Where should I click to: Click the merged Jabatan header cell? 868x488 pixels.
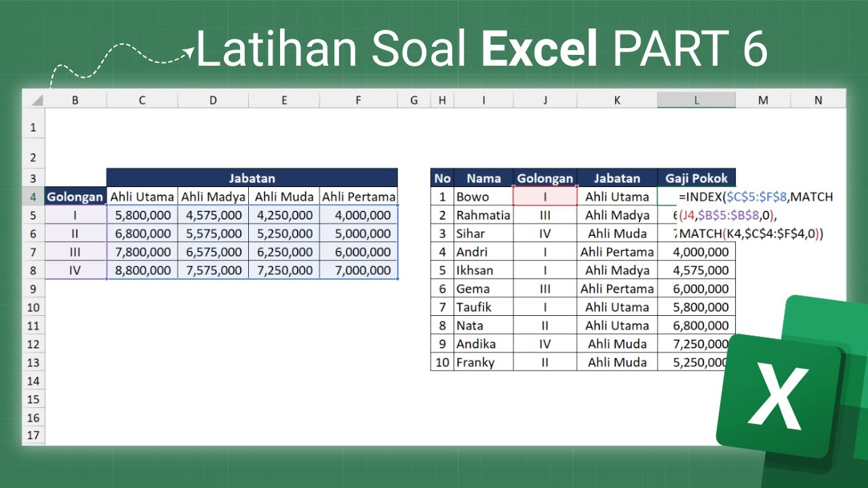click(252, 178)
